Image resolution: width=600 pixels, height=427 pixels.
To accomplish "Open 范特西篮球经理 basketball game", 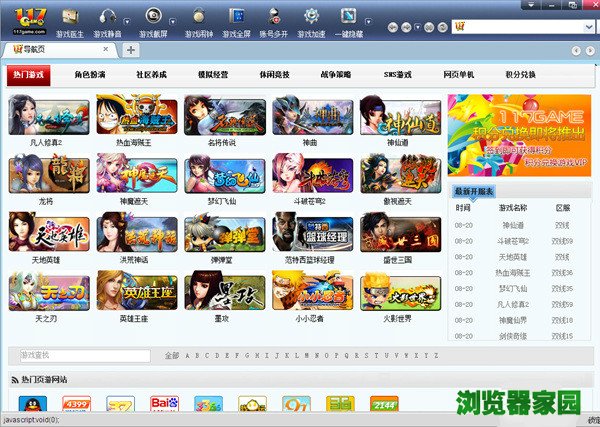I will coord(313,232).
